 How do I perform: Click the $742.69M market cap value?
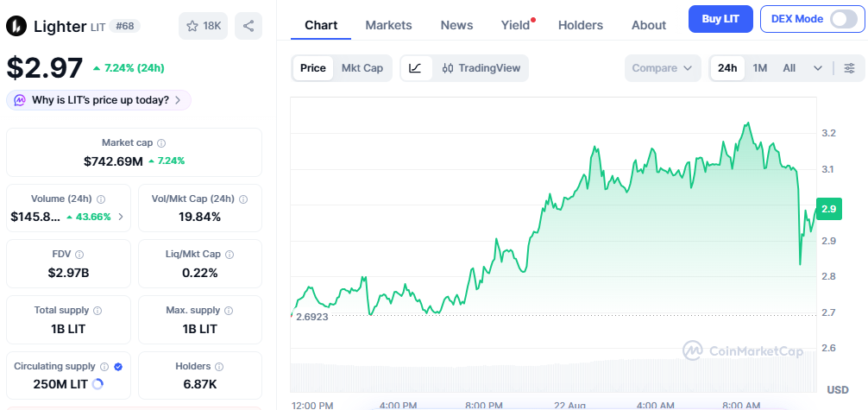[113, 161]
